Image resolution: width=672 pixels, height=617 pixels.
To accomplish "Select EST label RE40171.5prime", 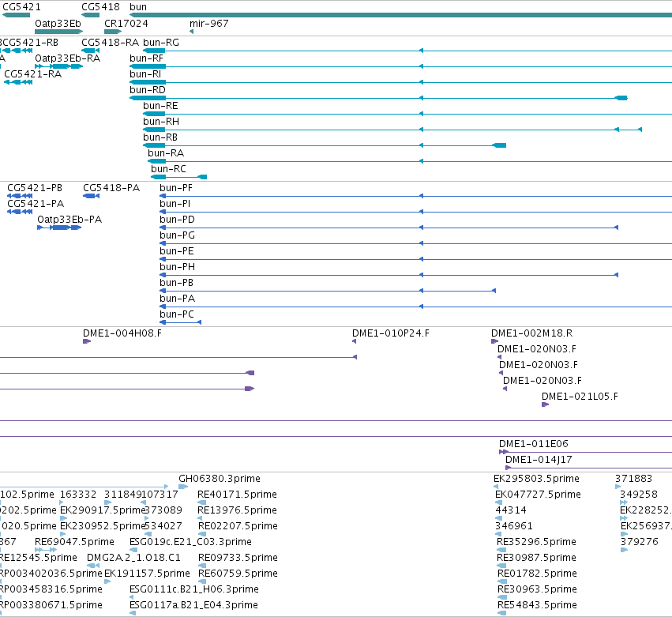I will click(x=237, y=495).
